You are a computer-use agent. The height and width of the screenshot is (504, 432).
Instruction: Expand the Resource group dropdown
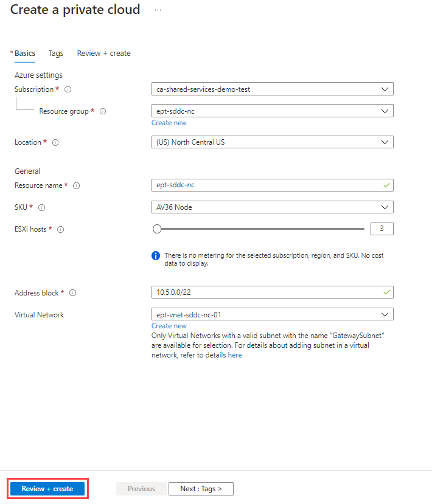point(272,111)
